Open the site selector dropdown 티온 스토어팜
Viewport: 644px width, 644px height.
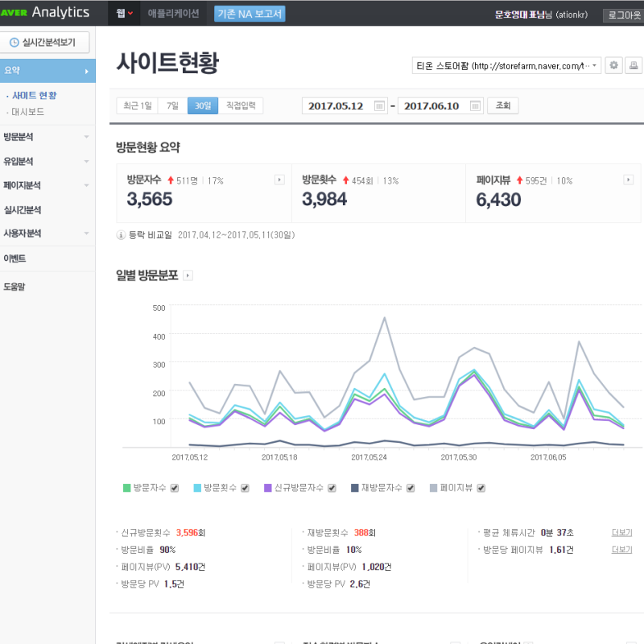[x=506, y=66]
